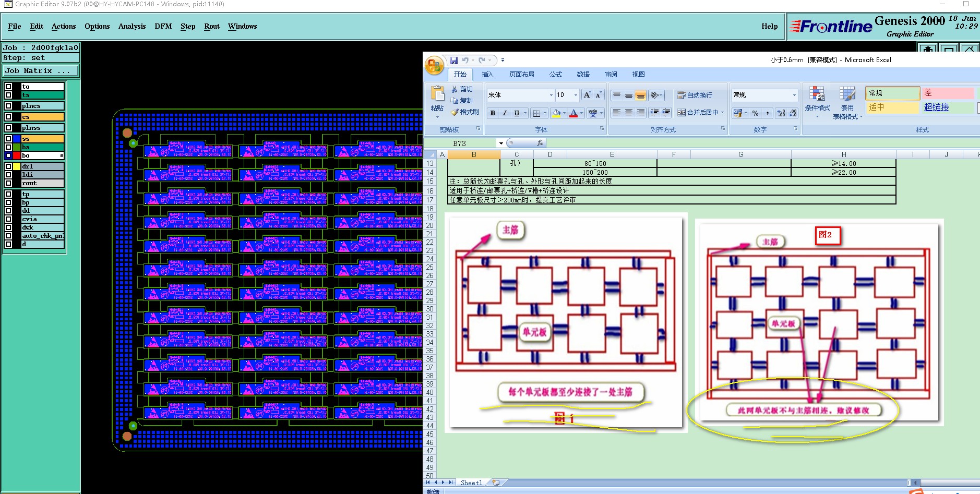Click the Copy icon in Excel ribbon
This screenshot has height=494, width=980.
455,101
